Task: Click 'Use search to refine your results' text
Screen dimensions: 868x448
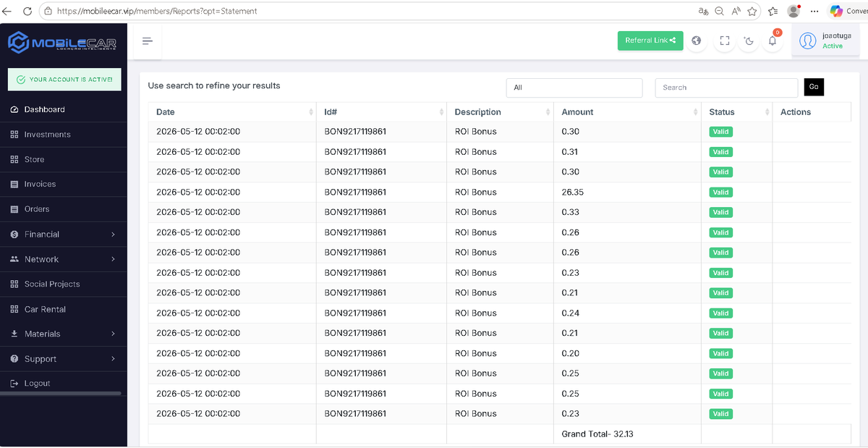Action: (214, 85)
